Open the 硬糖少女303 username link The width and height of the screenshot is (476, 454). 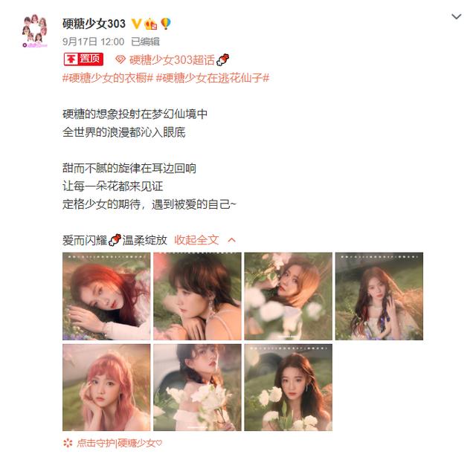(x=94, y=24)
